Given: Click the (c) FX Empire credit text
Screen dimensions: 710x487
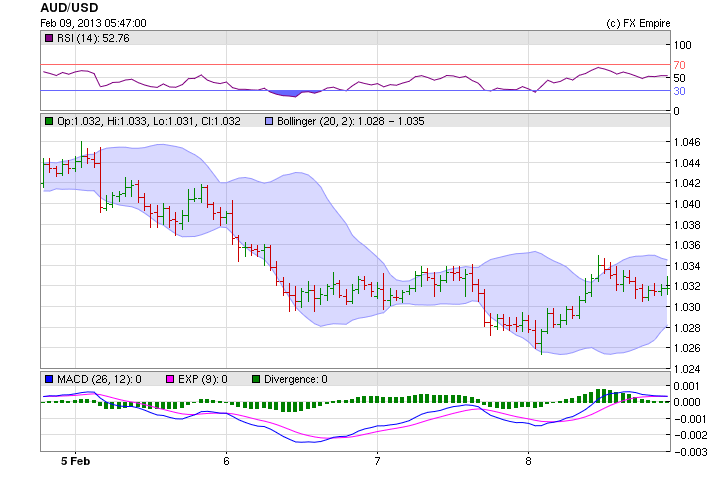Looking at the screenshot, I should point(638,23).
